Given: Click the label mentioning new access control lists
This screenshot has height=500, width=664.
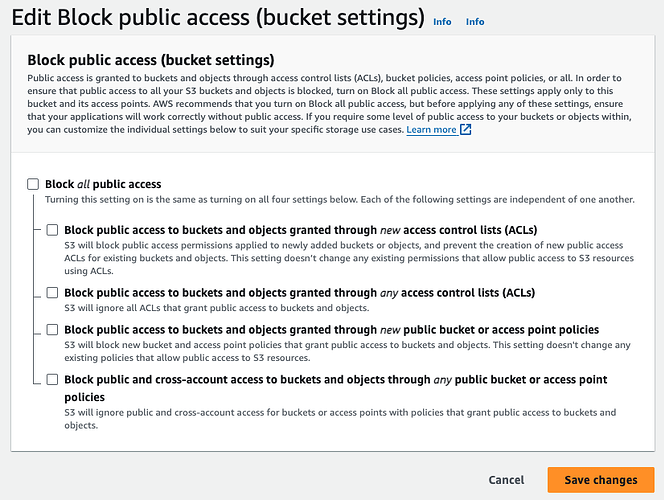Looking at the screenshot, I should point(301,230).
